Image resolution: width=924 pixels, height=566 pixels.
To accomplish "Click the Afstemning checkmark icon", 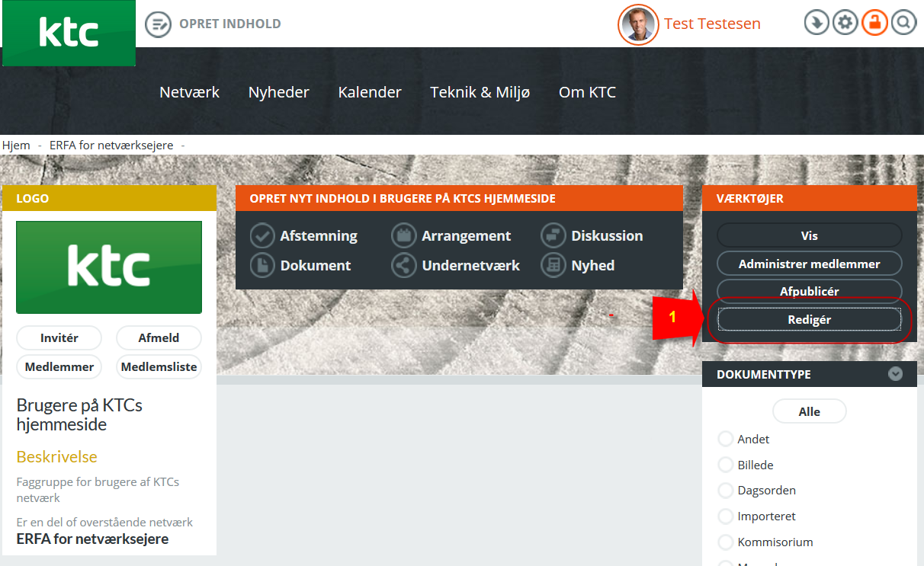I will coord(262,236).
